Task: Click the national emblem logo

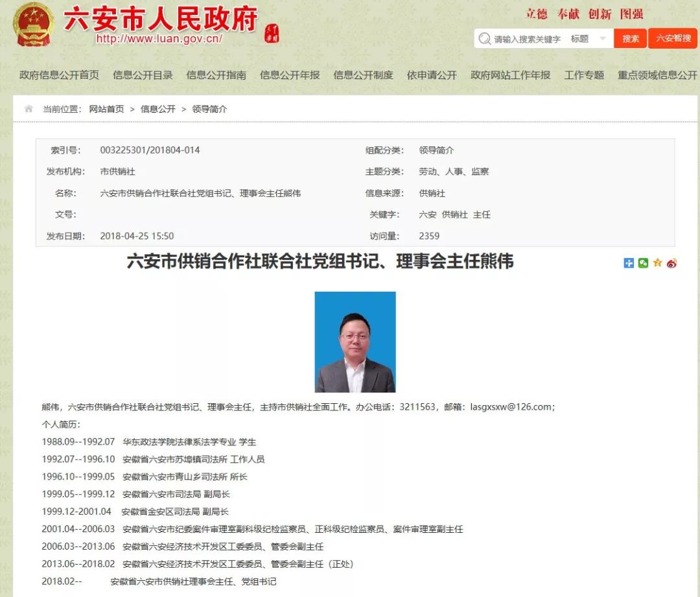Action: click(34, 25)
